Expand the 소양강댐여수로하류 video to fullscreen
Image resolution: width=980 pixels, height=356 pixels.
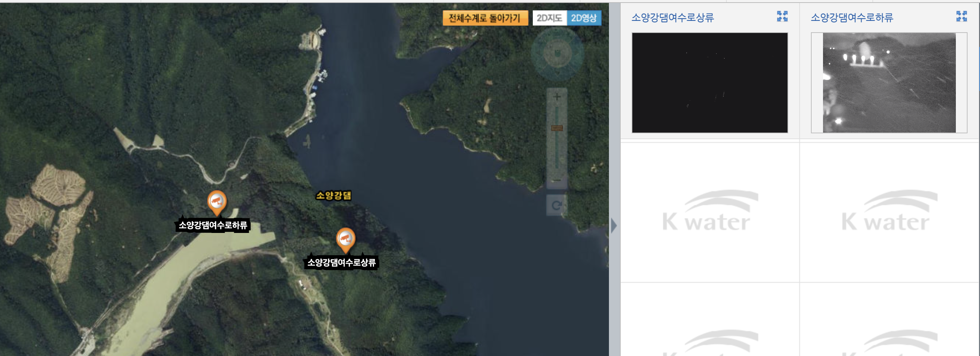pos(961,16)
